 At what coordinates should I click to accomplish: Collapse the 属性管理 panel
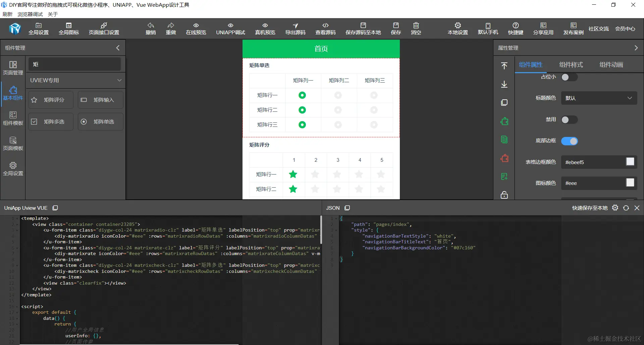(636, 48)
